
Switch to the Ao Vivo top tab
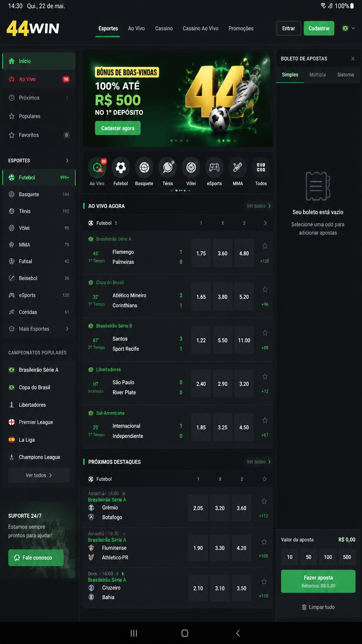[137, 29]
